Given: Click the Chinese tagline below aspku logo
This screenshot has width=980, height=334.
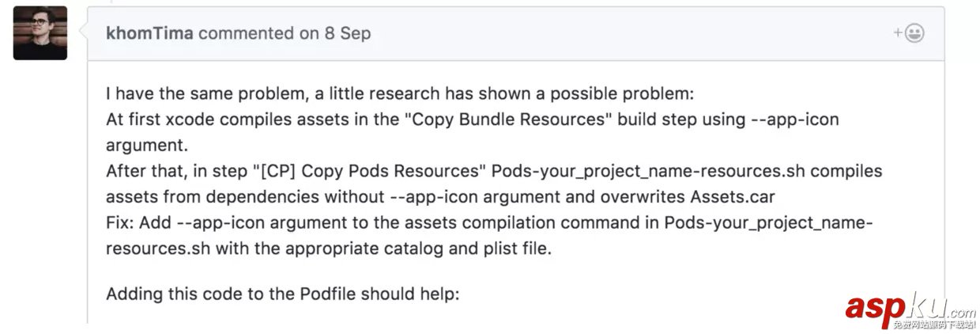Looking at the screenshot, I should tap(934, 325).
